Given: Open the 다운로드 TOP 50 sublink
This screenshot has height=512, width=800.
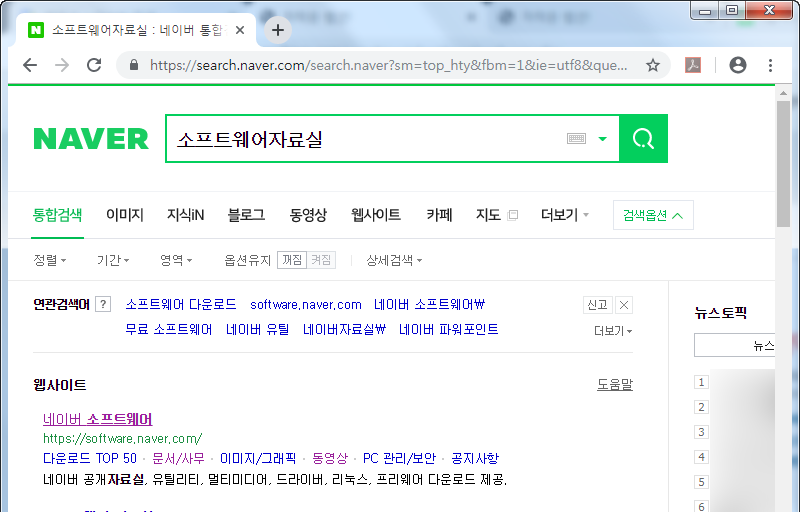Looking at the screenshot, I should (90, 458).
